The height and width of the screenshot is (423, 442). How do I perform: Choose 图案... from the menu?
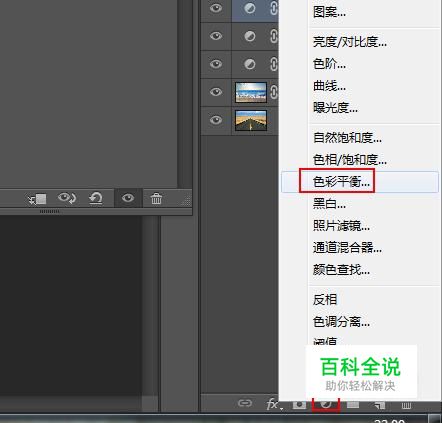click(x=329, y=12)
